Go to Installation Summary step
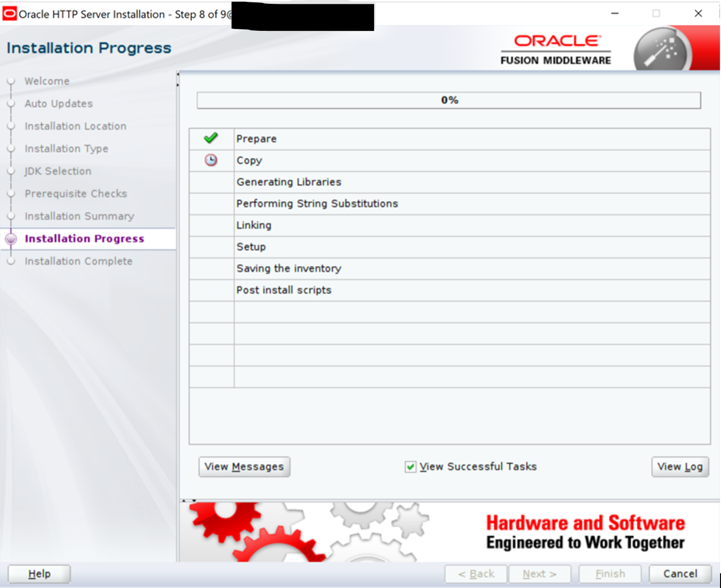The image size is (721, 588). 79,216
